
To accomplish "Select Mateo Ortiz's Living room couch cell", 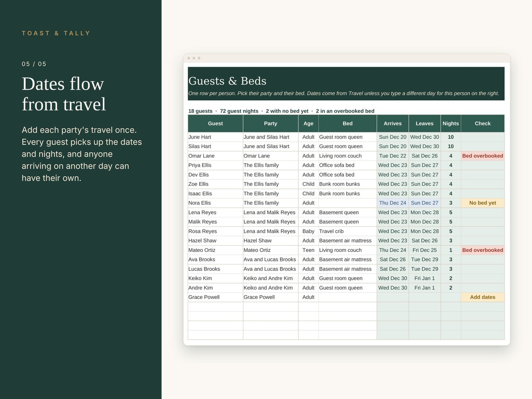I will 347,250.
